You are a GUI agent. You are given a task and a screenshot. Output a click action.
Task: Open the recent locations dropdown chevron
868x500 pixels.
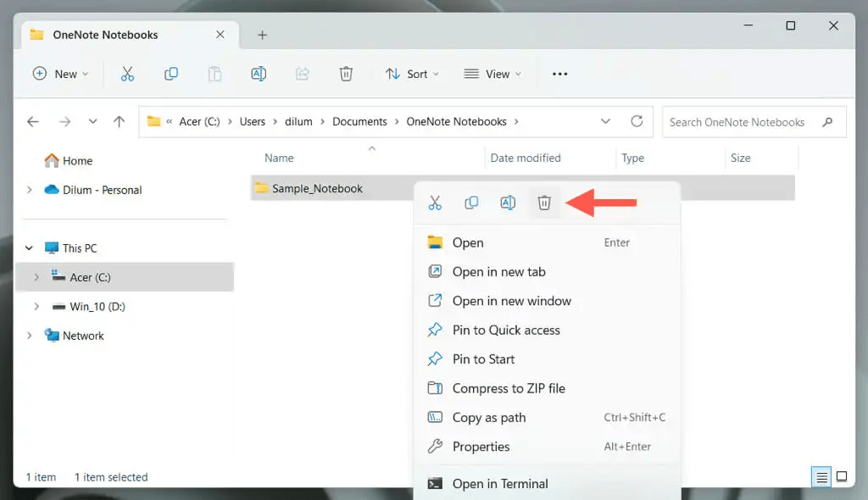(92, 121)
